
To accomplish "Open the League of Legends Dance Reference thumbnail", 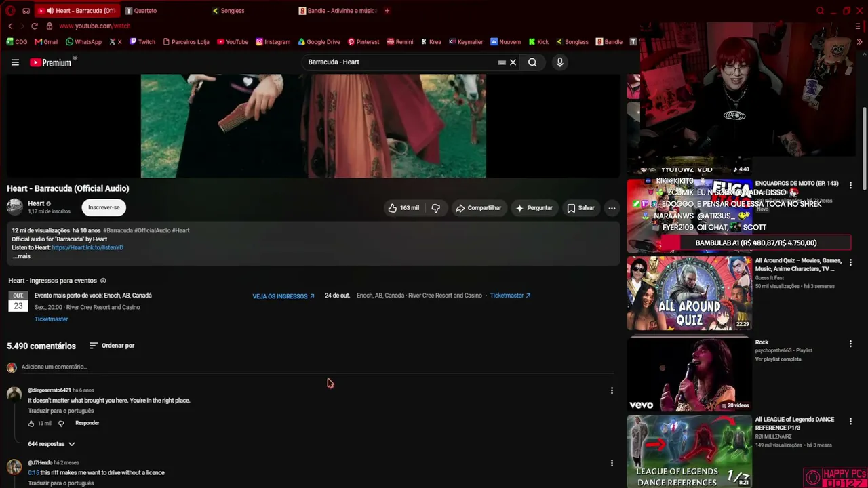I will [690, 451].
